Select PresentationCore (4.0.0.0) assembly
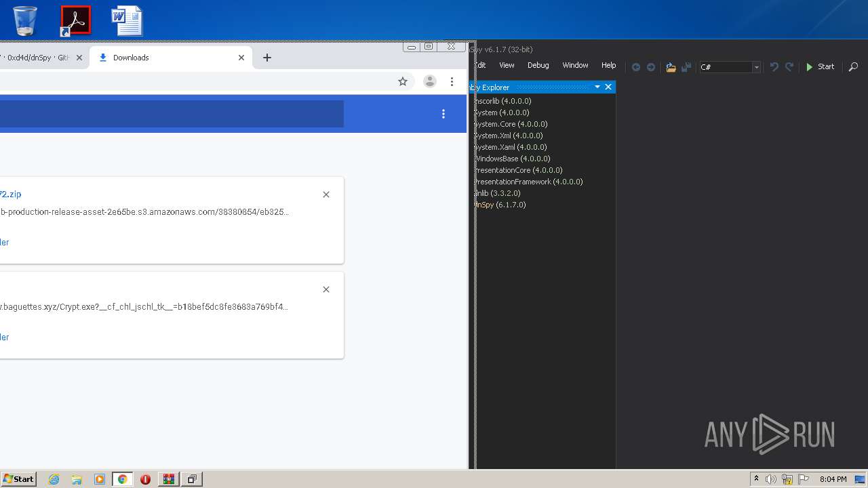Screen dimensions: 868x488 tap(519, 170)
